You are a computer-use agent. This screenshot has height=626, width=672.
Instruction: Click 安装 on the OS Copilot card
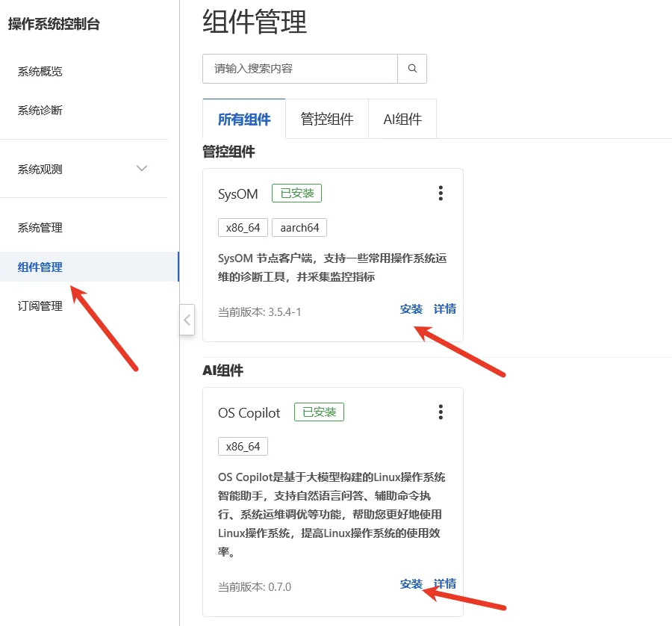coord(411,583)
